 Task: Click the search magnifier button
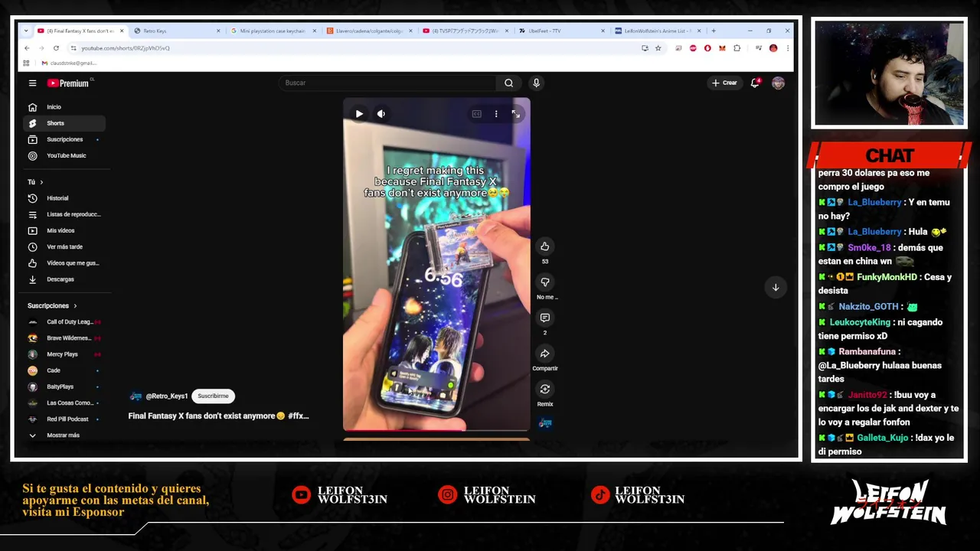[x=508, y=83]
